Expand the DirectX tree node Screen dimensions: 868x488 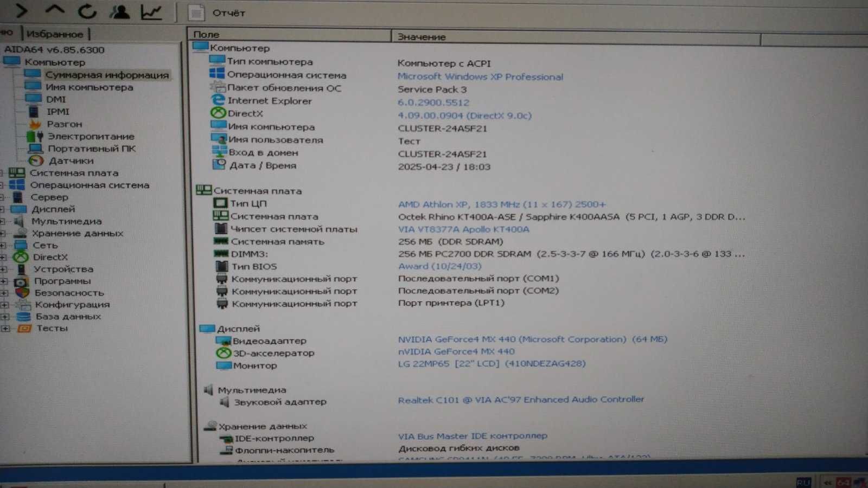click(3, 257)
